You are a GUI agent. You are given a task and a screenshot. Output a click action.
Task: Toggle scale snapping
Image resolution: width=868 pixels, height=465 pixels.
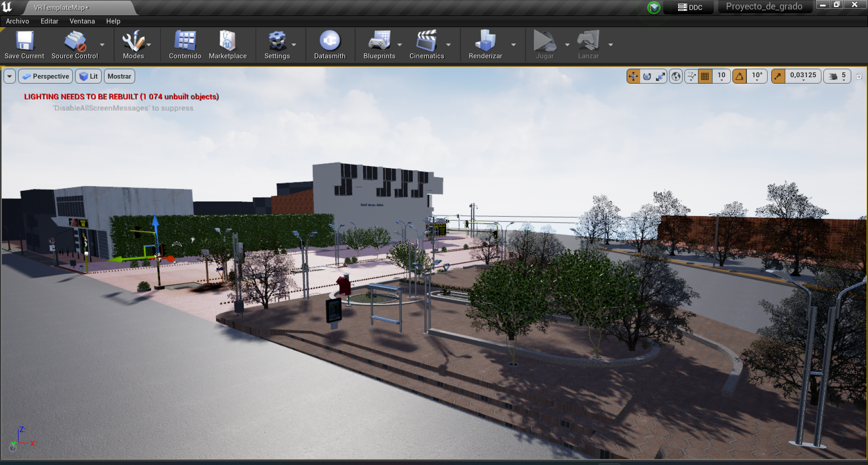coord(778,76)
